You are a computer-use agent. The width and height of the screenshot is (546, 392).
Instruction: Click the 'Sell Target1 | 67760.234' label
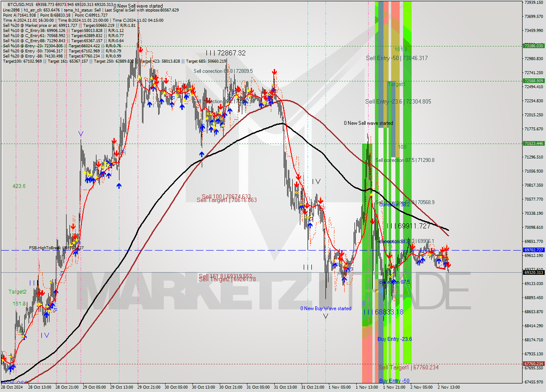pos(408,367)
